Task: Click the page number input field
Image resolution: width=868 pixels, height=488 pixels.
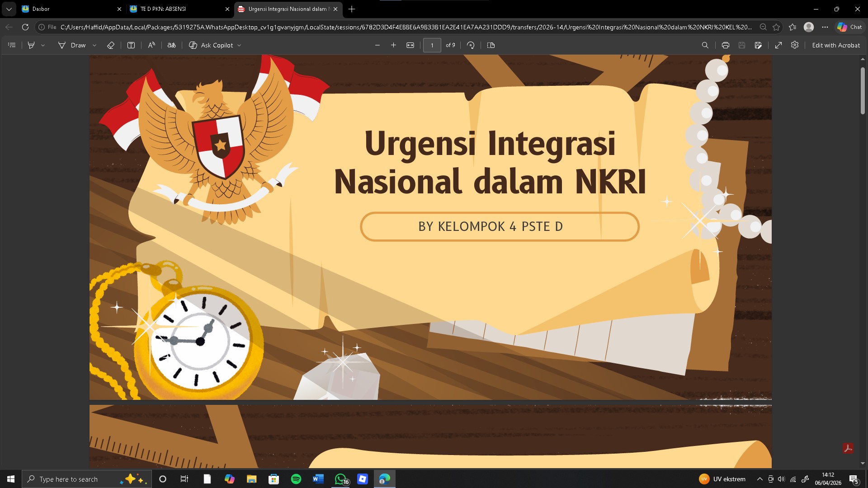Action: 432,45
